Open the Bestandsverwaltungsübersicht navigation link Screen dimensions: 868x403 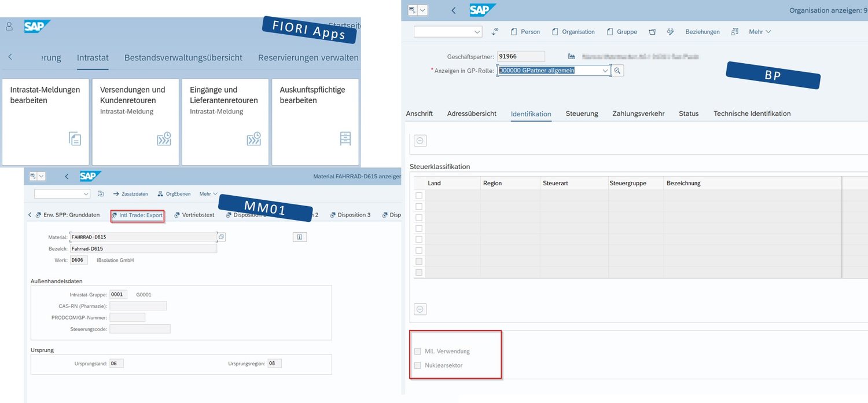click(183, 57)
